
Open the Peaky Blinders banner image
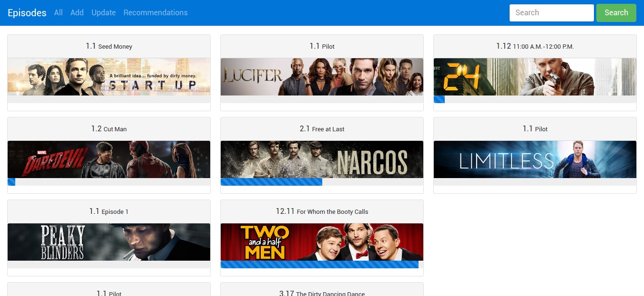point(109,242)
